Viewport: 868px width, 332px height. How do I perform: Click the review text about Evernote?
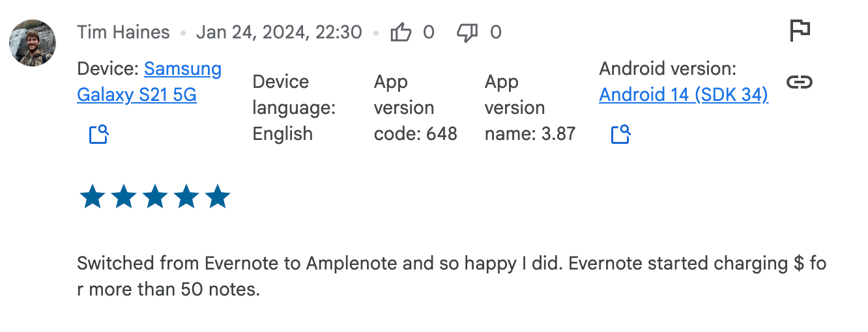pos(452,277)
